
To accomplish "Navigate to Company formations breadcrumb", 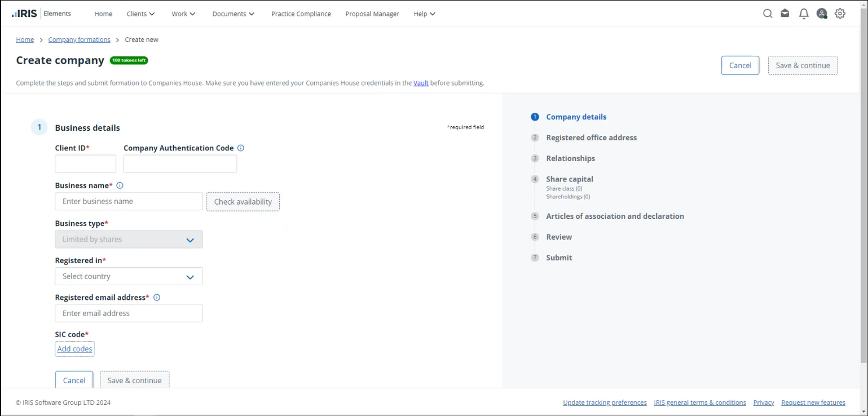I will point(79,39).
